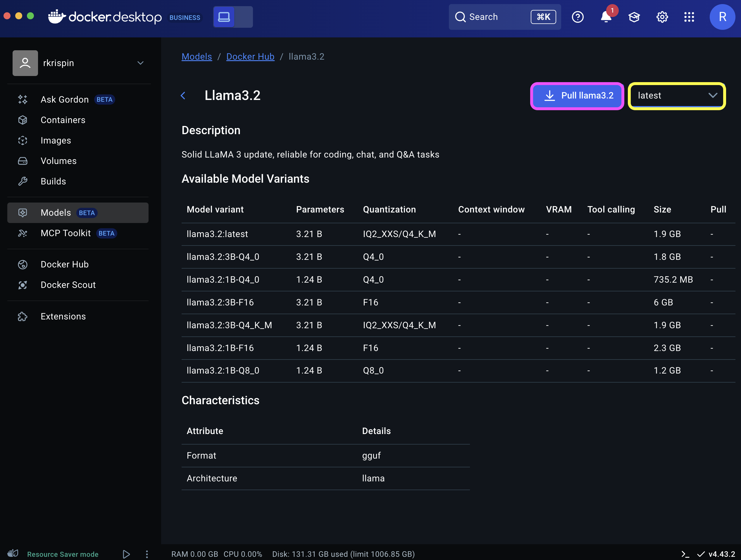Open the Learning center graduation cap icon
741x560 pixels.
tap(634, 17)
